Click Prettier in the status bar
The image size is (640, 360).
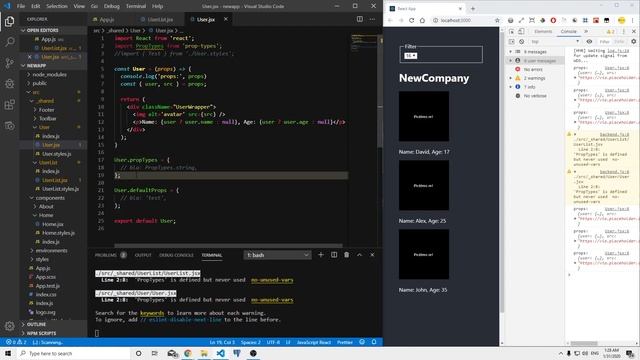[345, 342]
